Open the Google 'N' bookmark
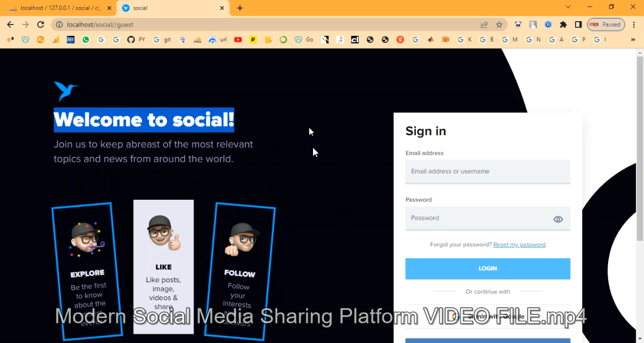Screen dimensions: 644x343 (533, 40)
